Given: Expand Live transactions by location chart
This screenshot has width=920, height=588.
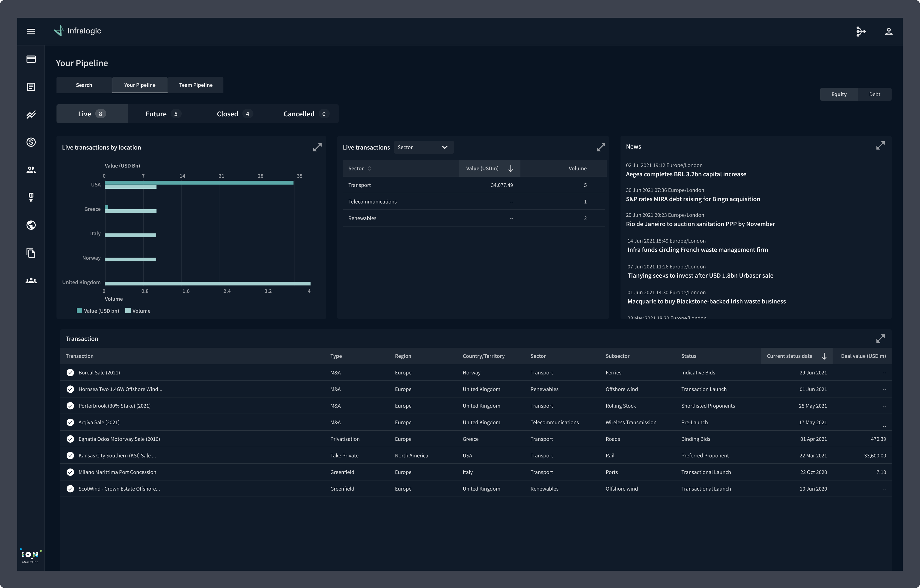Looking at the screenshot, I should (x=317, y=147).
